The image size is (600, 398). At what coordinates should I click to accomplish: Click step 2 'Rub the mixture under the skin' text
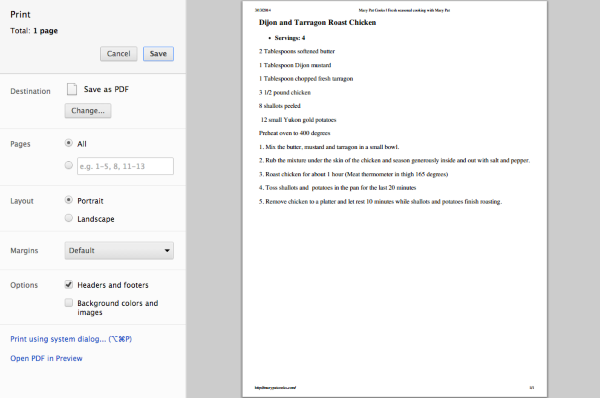(x=394, y=160)
